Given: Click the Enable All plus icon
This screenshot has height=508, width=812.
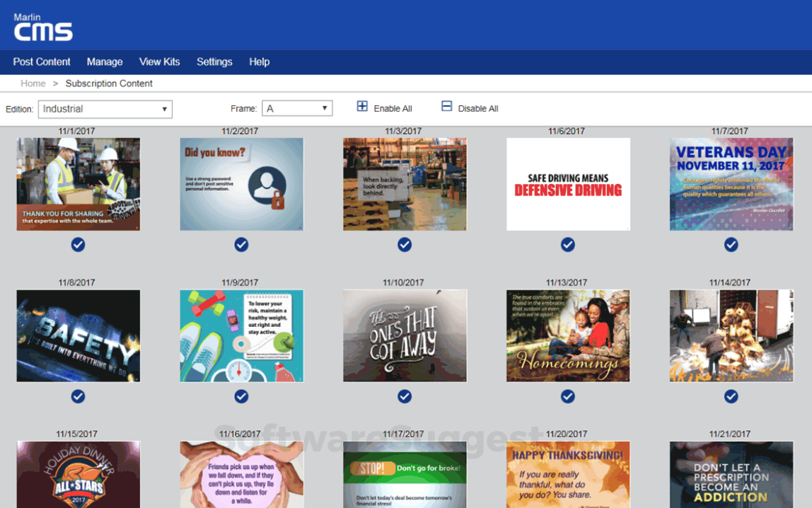Looking at the screenshot, I should pos(361,106).
